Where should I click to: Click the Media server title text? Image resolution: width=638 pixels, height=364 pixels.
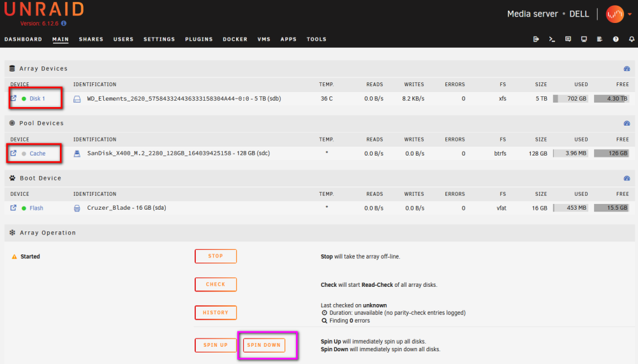click(x=532, y=14)
